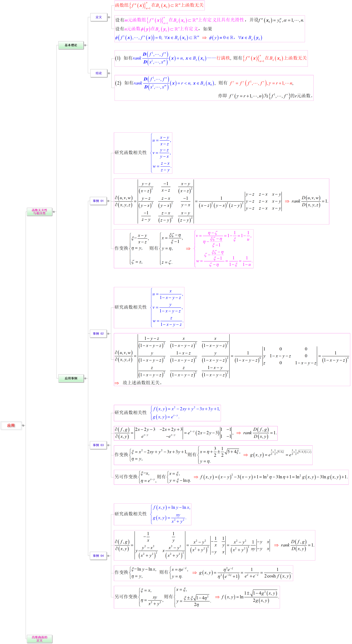Collapse the 函数无关性与相关性 branch toggle

click(54, 212)
